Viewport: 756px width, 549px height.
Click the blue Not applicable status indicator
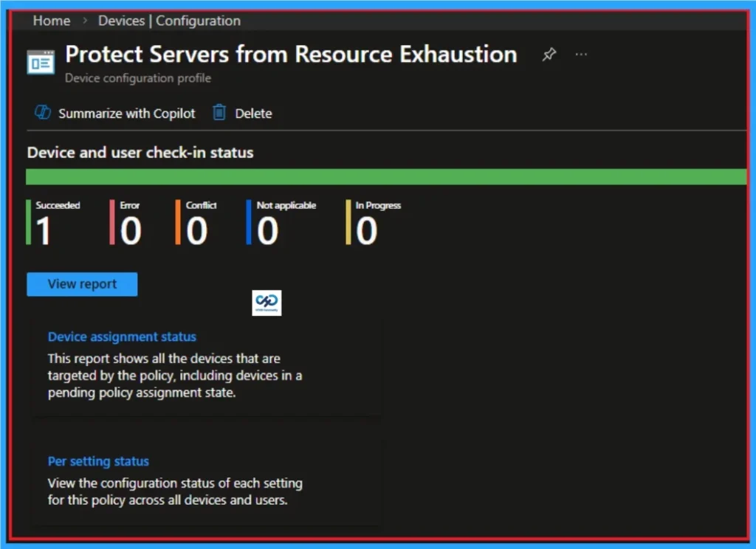[x=250, y=221]
